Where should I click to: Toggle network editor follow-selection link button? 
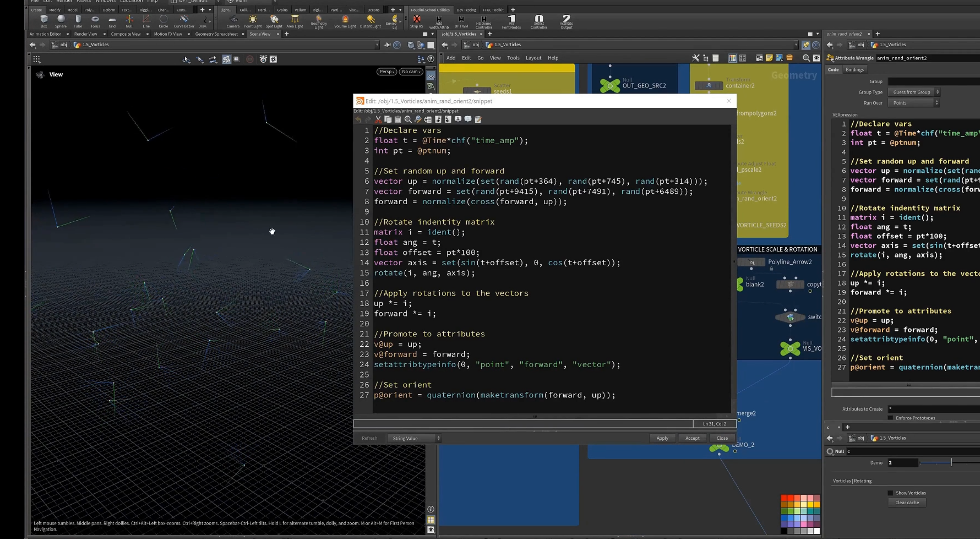click(816, 45)
